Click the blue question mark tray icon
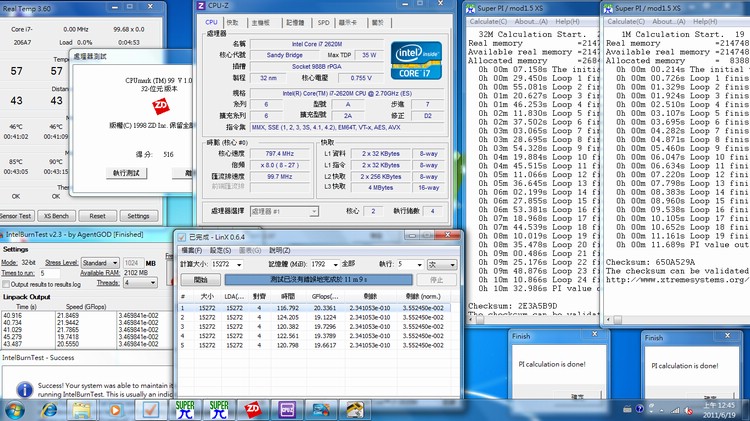 [x=639, y=409]
